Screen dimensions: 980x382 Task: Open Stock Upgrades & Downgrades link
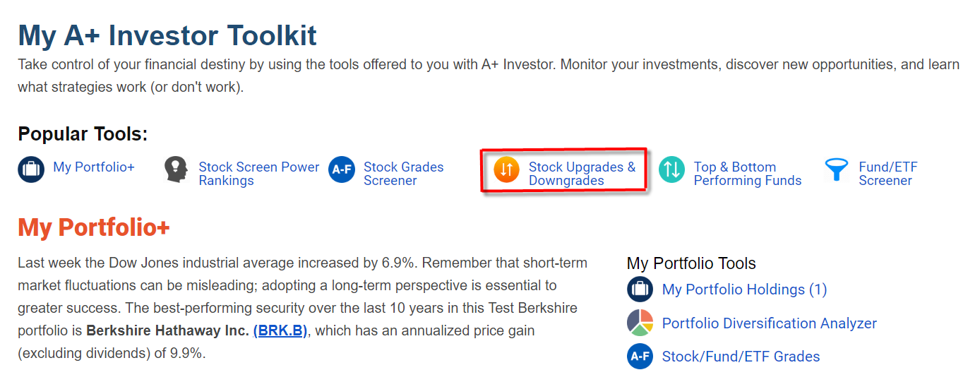click(582, 174)
